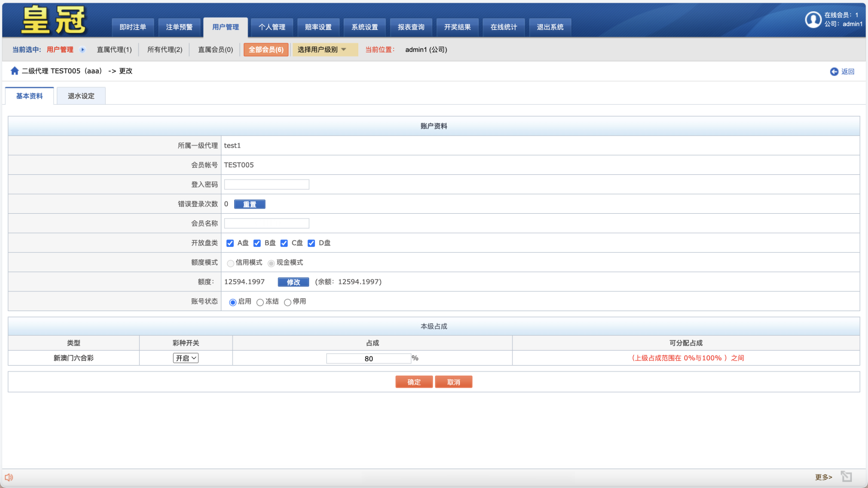Click the 修改 button to edit the credit amount
This screenshot has width=868, height=488.
coord(293,282)
